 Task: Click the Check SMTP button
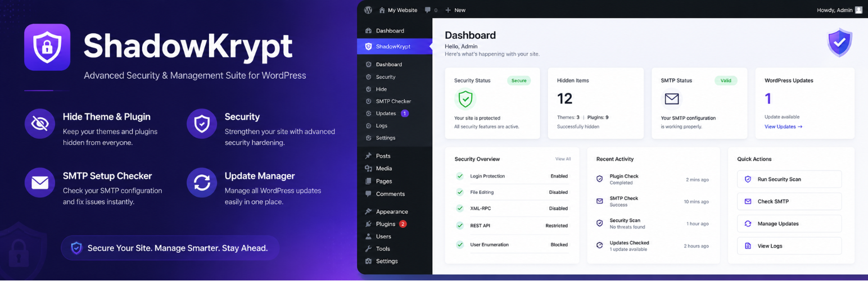point(789,201)
